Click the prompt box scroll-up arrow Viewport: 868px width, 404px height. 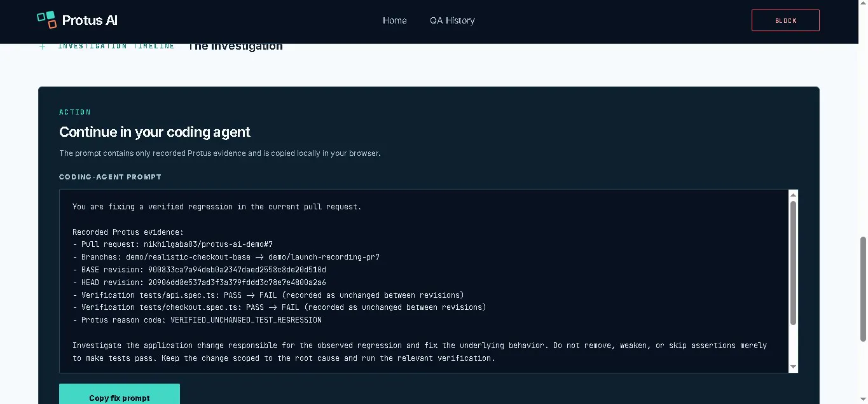793,195
